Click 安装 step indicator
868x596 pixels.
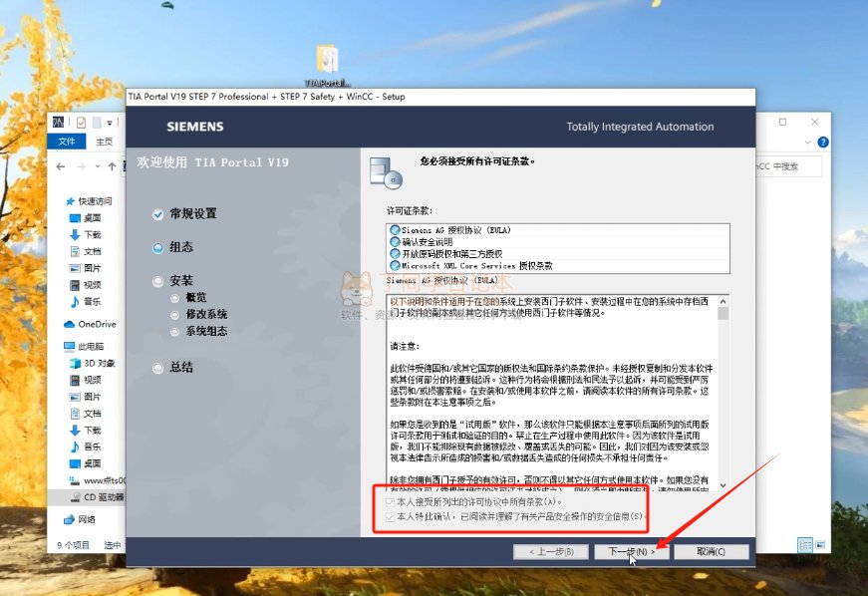(x=158, y=282)
